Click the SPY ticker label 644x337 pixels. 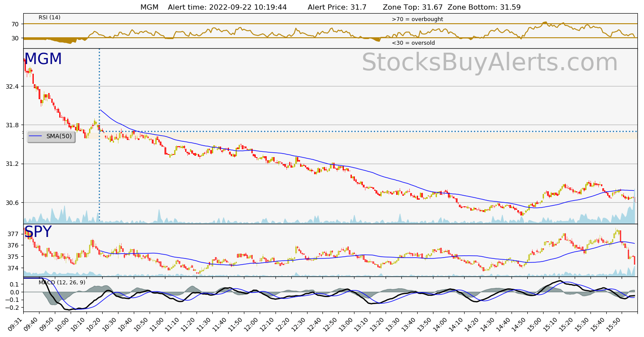click(x=38, y=232)
